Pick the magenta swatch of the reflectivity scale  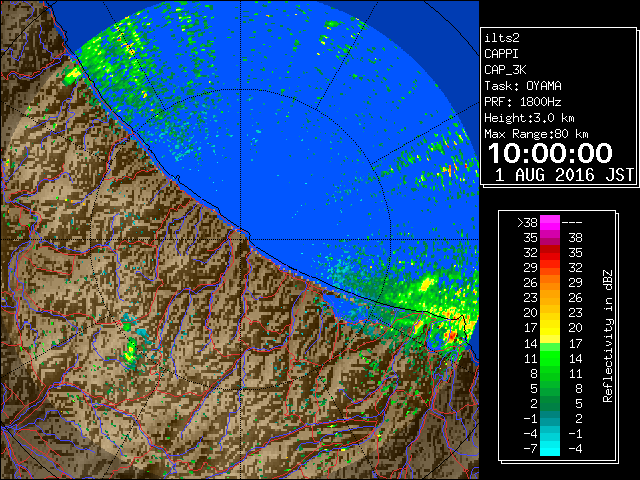pyautogui.click(x=550, y=222)
